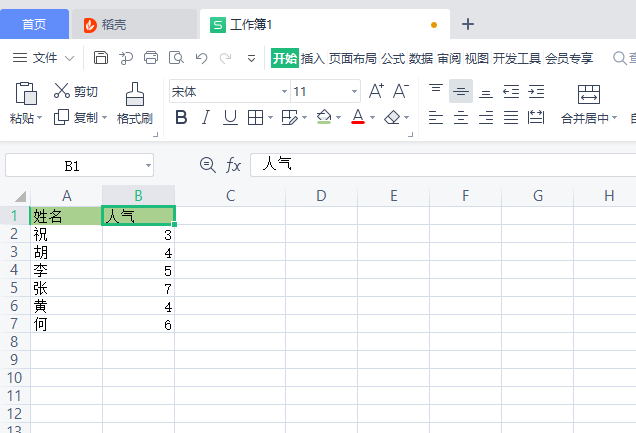Select cell A1 containing 姓名
Image resolution: width=636 pixels, height=433 pixels.
coord(66,216)
